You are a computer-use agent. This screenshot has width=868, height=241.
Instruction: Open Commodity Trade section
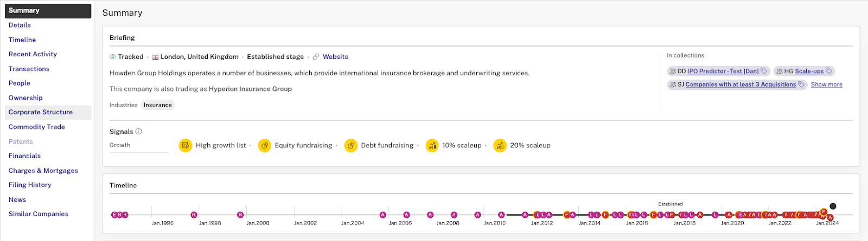pyautogui.click(x=37, y=127)
